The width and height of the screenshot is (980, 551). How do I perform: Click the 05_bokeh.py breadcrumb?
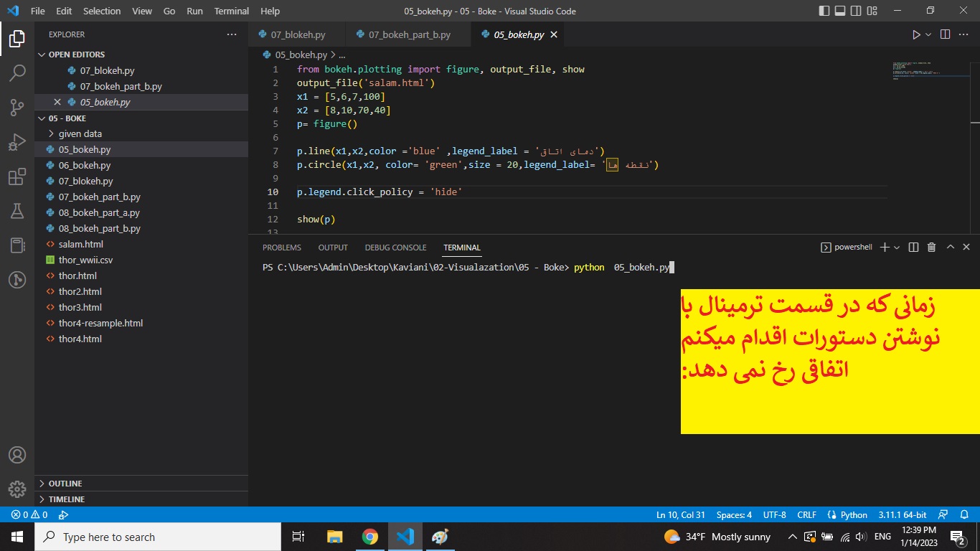pyautogui.click(x=301, y=55)
